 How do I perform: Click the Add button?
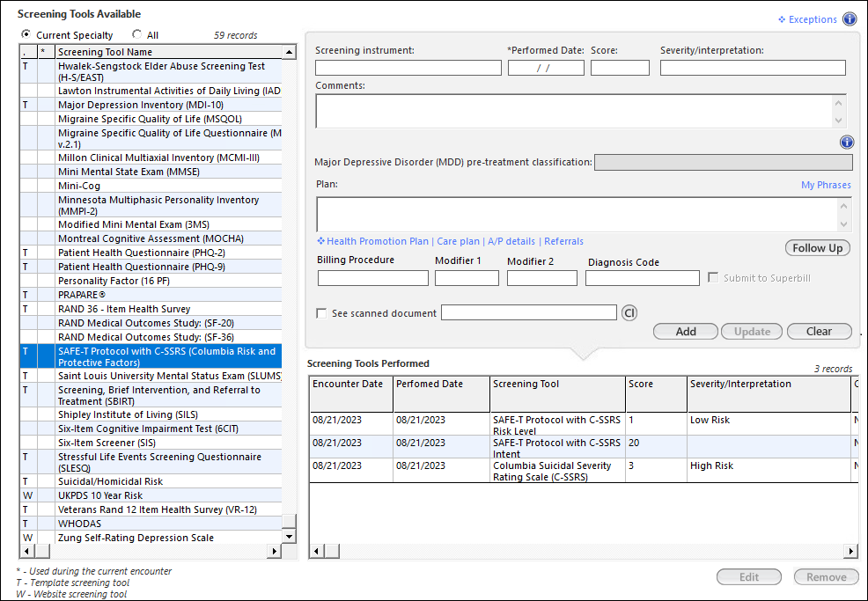point(685,332)
